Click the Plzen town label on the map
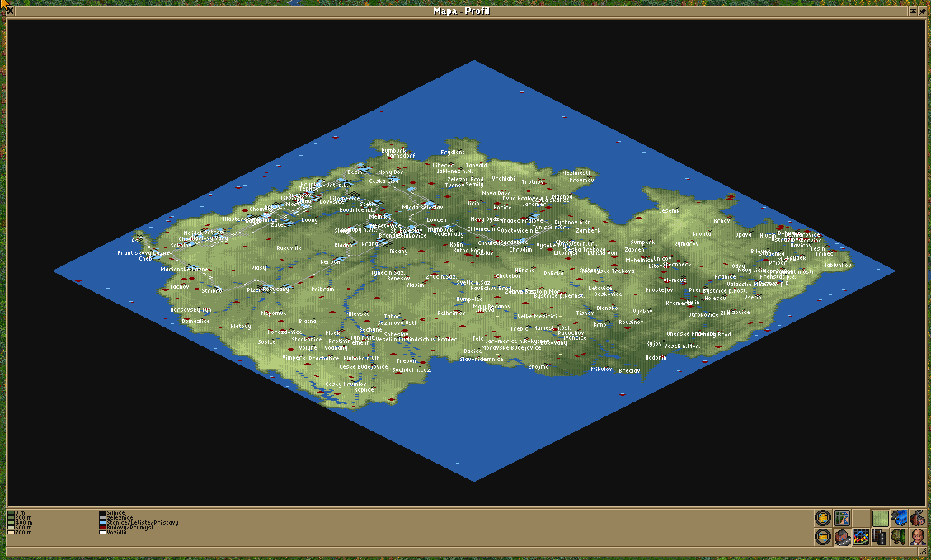Screen dimensions: 931x560 254,289
